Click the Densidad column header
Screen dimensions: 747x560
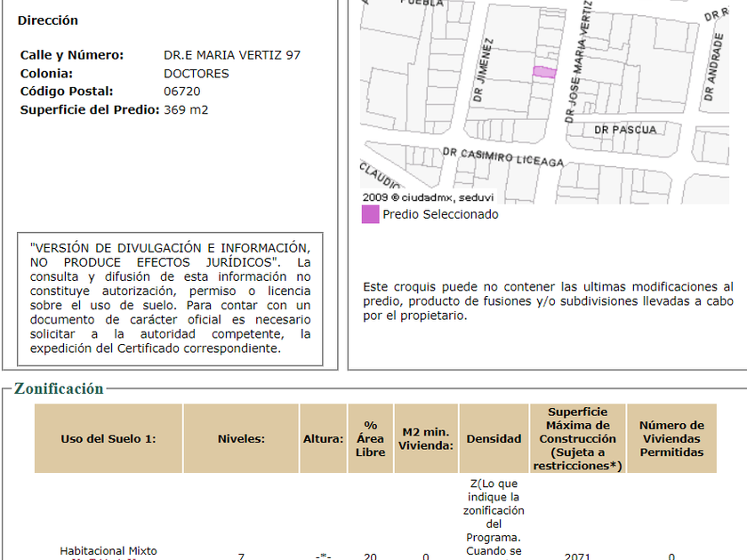pyautogui.click(x=494, y=439)
